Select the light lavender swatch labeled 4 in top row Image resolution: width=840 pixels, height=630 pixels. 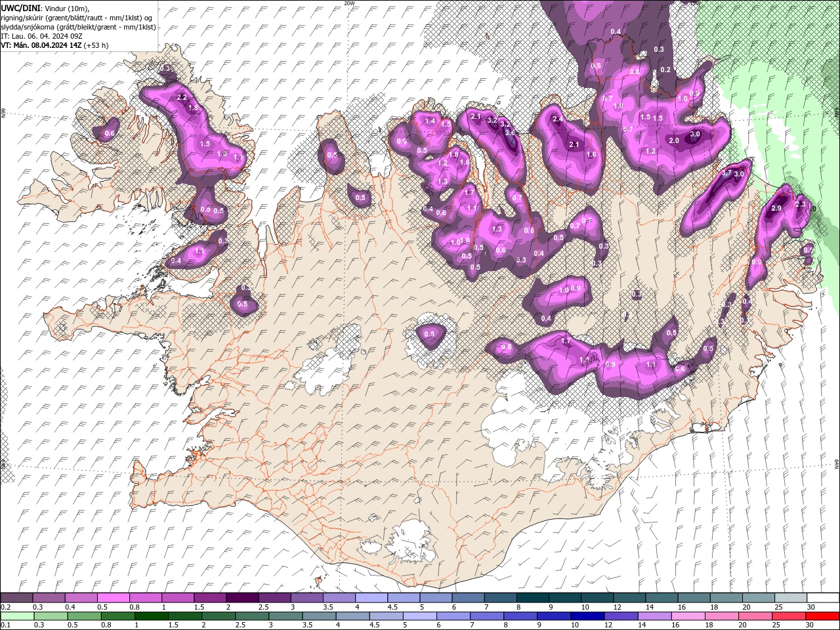371,598
